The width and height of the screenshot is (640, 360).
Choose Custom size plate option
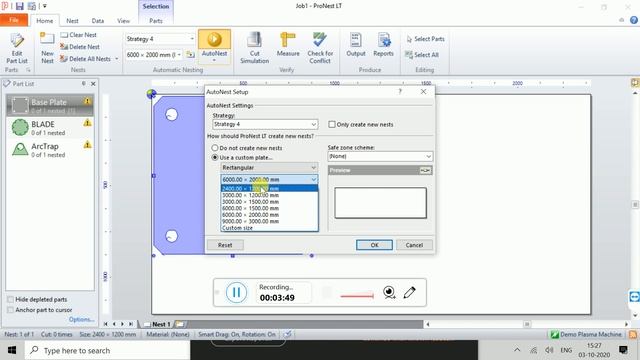coord(269,228)
